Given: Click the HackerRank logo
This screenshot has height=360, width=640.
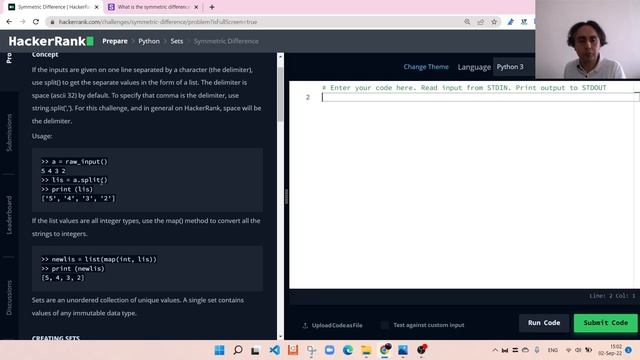Looking at the screenshot, I should click(x=51, y=41).
